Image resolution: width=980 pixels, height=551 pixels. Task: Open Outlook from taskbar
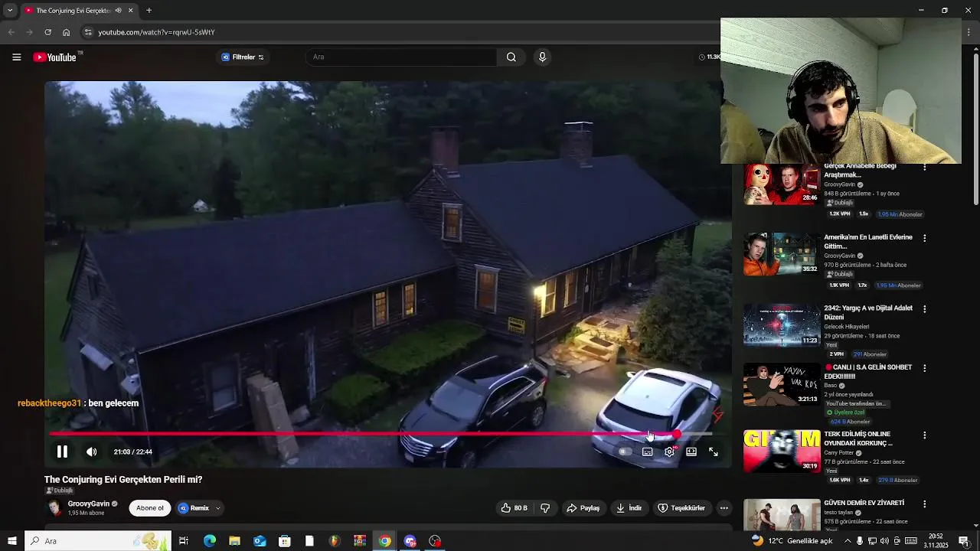pos(260,541)
